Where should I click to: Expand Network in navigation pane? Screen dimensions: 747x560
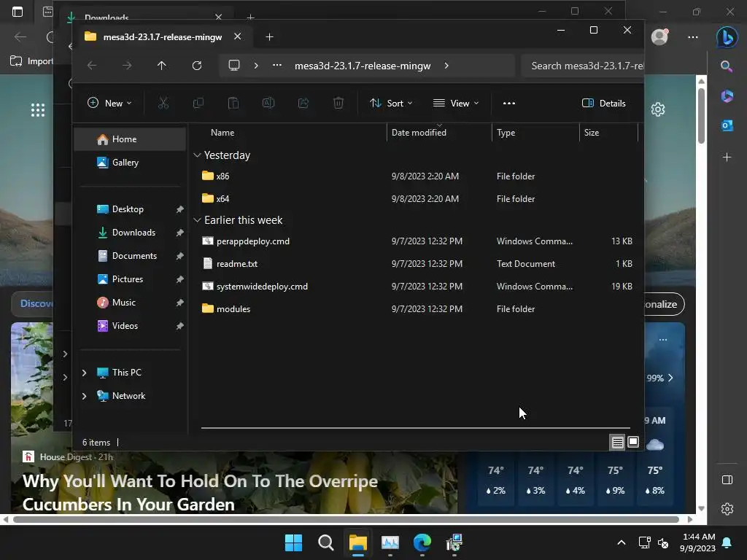(85, 396)
